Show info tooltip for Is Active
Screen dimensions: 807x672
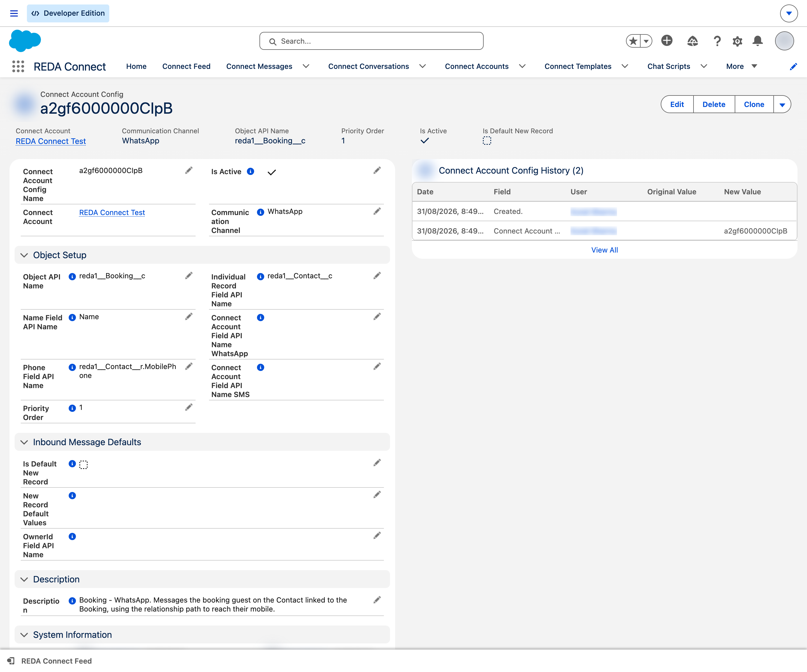click(251, 171)
